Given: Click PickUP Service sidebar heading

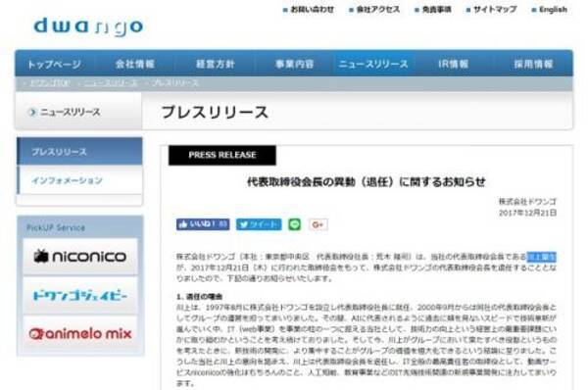Looking at the screenshot, I should tap(56, 227).
